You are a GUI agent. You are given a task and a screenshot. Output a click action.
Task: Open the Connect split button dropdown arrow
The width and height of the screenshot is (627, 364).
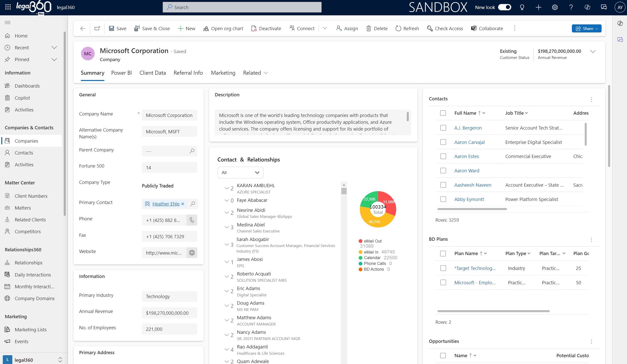click(325, 28)
